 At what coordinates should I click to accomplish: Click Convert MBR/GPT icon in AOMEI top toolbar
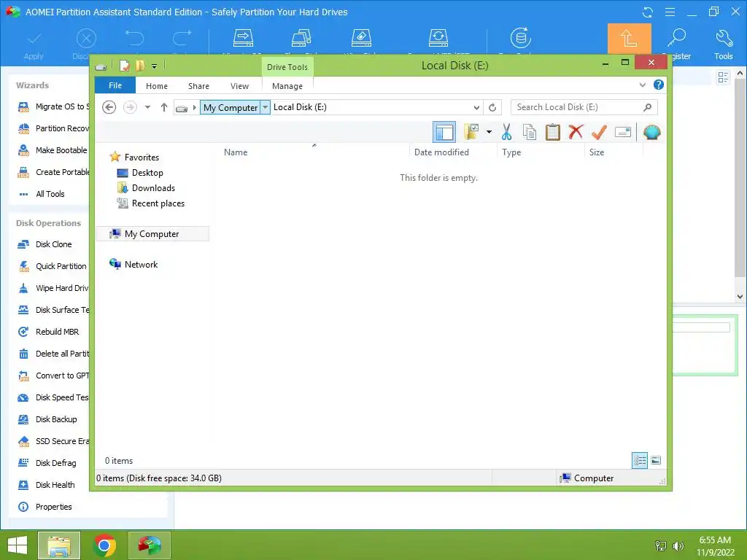point(438,38)
